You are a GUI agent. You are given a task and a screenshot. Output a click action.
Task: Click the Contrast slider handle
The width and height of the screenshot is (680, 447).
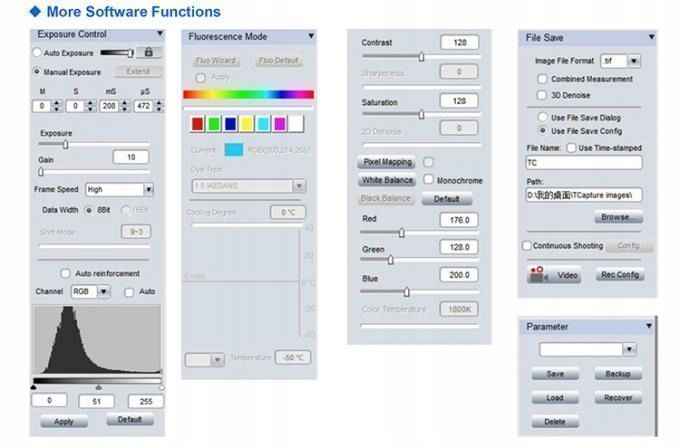tap(421, 57)
